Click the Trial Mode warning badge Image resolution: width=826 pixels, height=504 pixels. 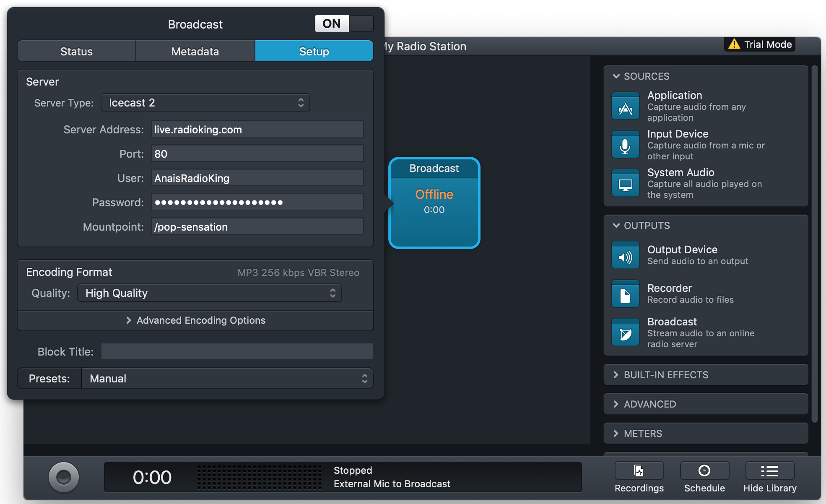point(760,44)
